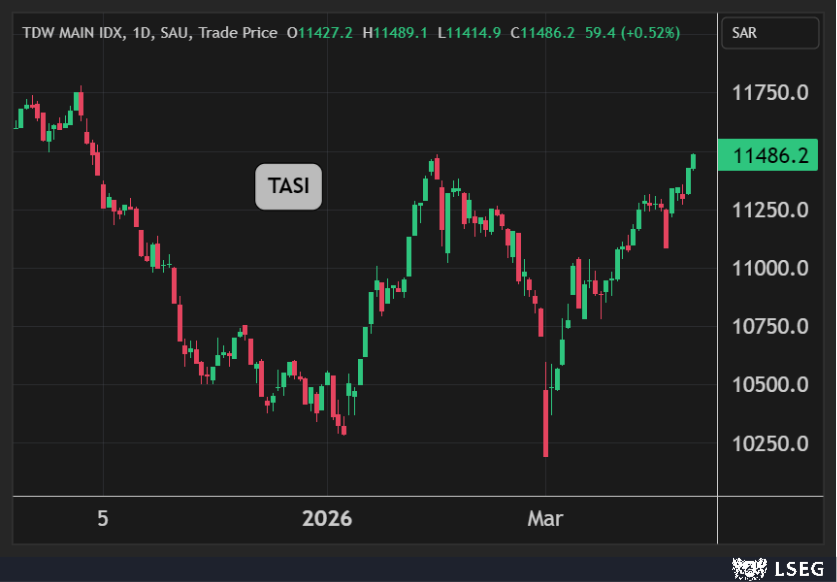Click the TASI label on chart

[x=288, y=186]
